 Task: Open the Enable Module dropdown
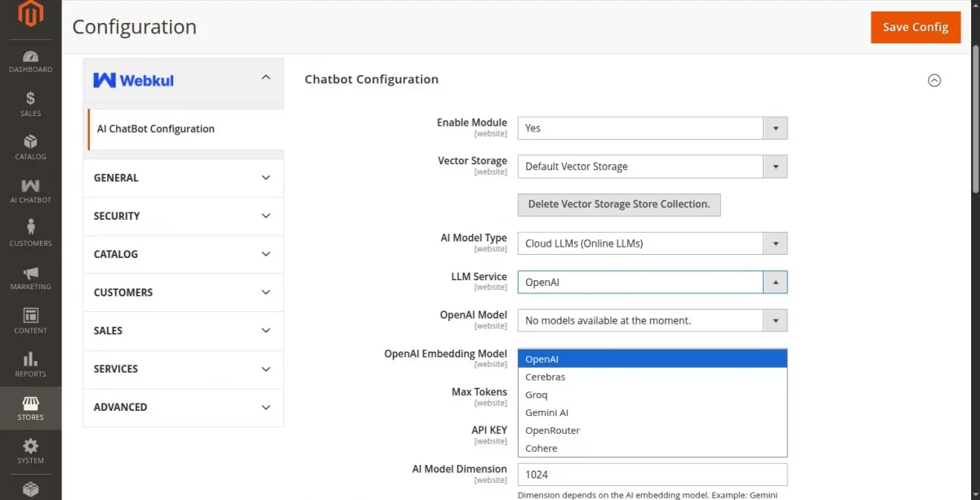tap(652, 128)
